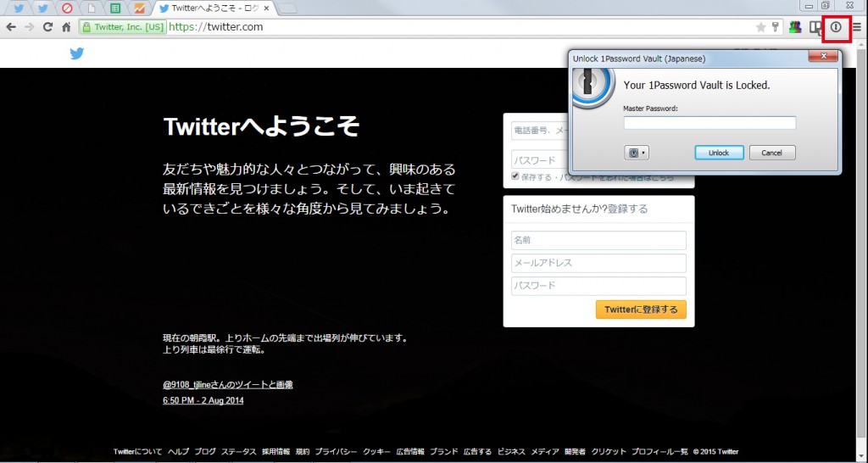Toggle the 保存する remember-me checkbox
Image resolution: width=868 pixels, height=463 pixels.
pos(515,176)
